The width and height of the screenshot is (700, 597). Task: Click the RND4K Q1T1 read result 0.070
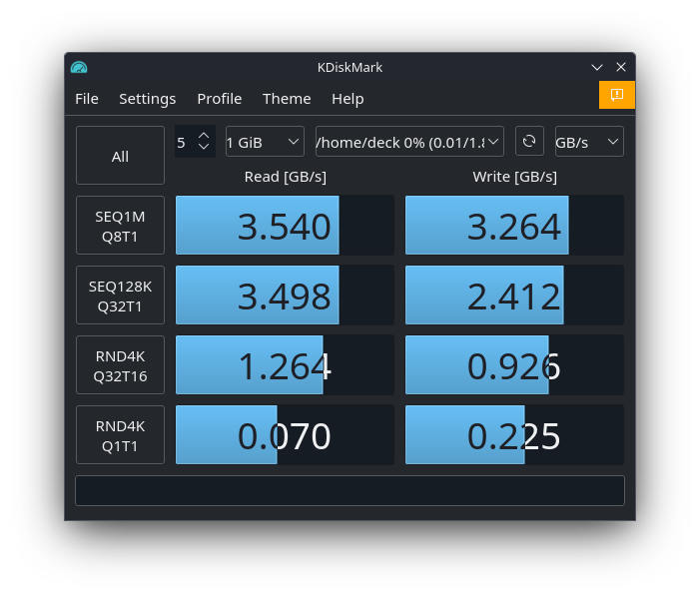(285, 435)
